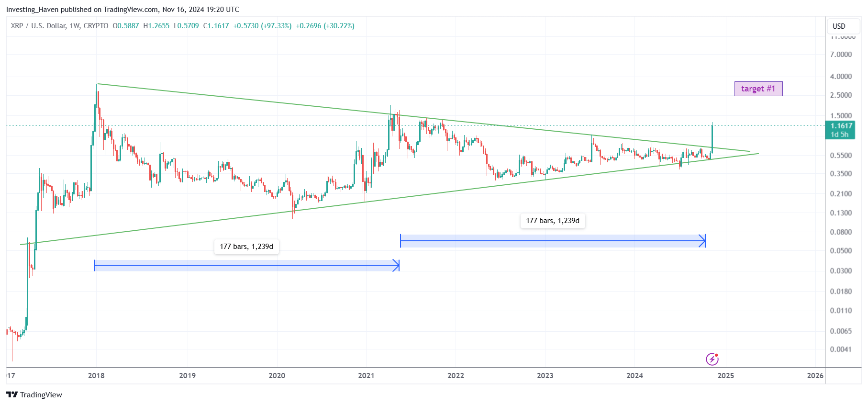Click the TradingView logo icon
868x405 pixels.
tap(12, 394)
